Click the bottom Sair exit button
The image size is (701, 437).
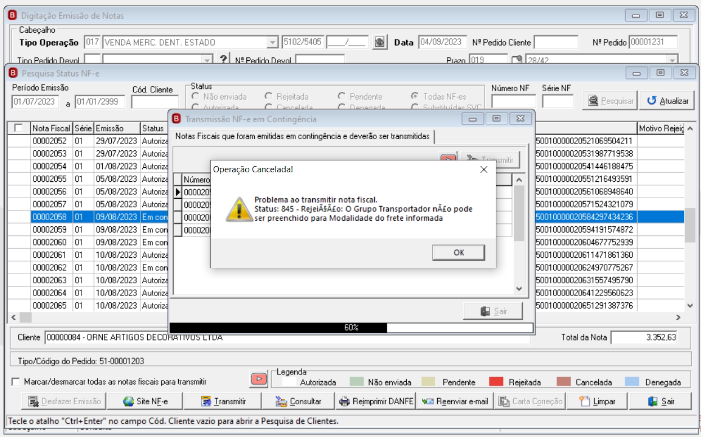click(x=661, y=401)
